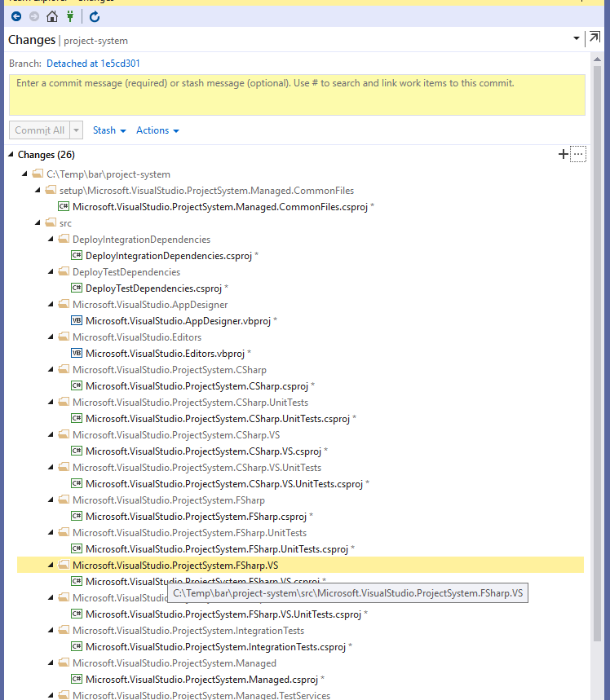The width and height of the screenshot is (610, 700).
Task: Click the Detached at 1e5cd301 branch link
Action: coord(92,63)
